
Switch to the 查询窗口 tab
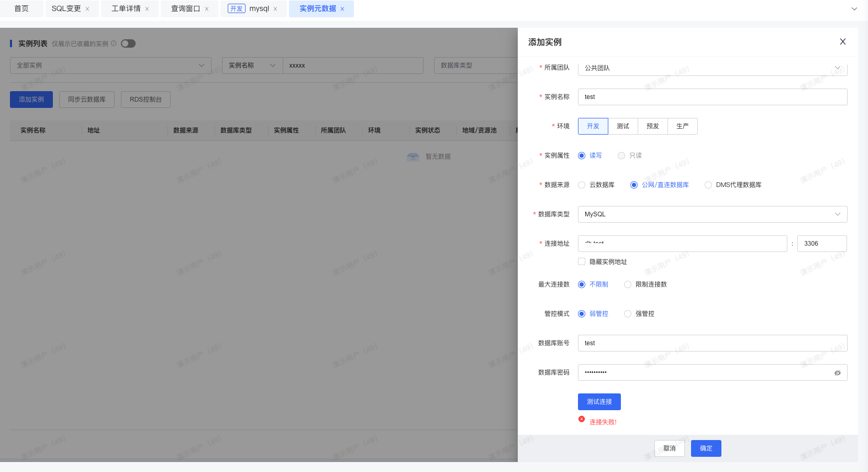point(185,9)
